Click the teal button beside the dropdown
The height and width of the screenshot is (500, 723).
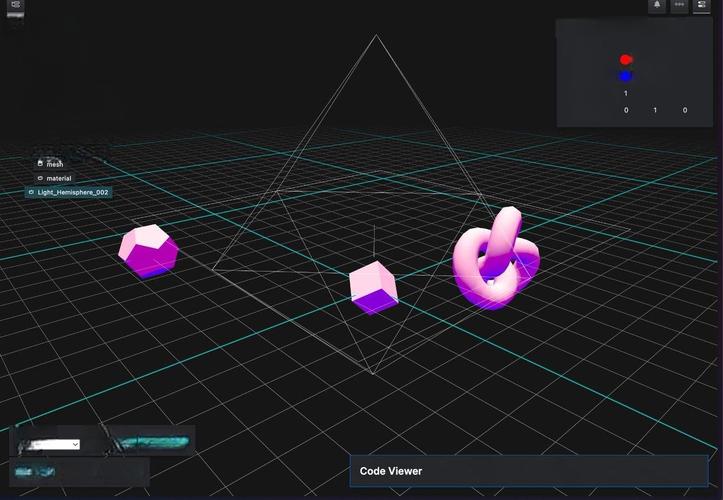coord(153,441)
